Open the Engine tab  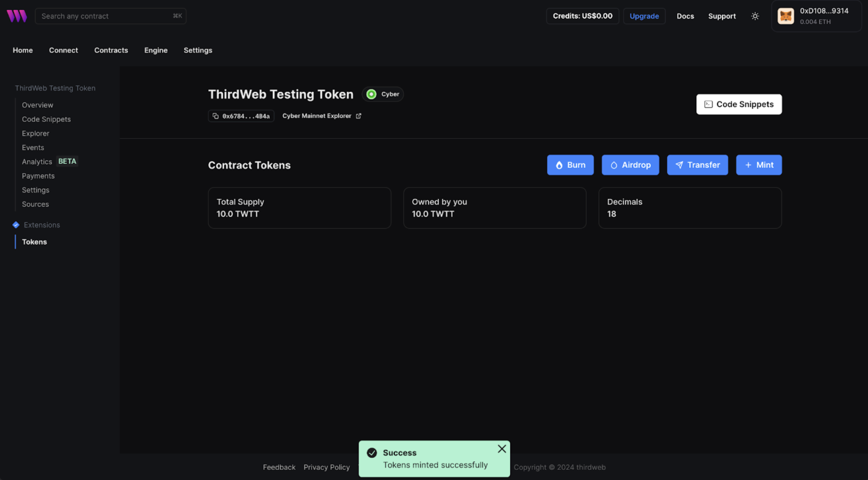click(x=156, y=50)
